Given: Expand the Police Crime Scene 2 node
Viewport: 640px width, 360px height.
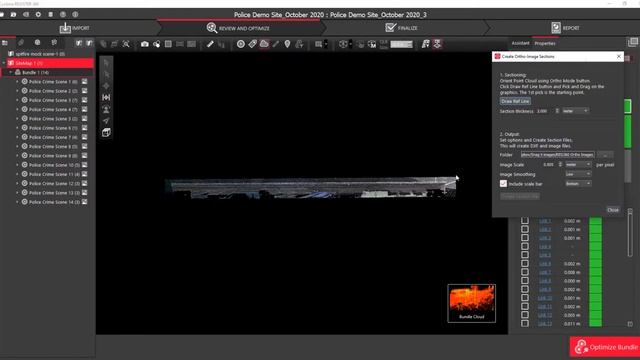Looking at the screenshot, I should [x=17, y=91].
